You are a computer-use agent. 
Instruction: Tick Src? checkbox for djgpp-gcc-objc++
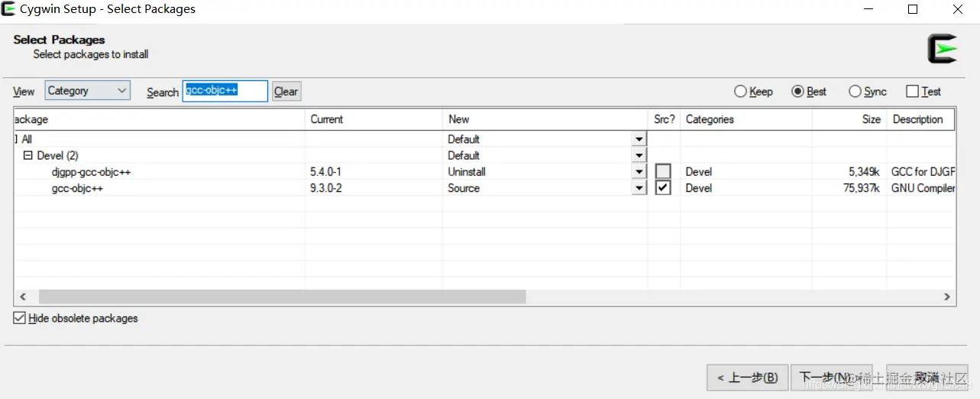click(x=663, y=172)
